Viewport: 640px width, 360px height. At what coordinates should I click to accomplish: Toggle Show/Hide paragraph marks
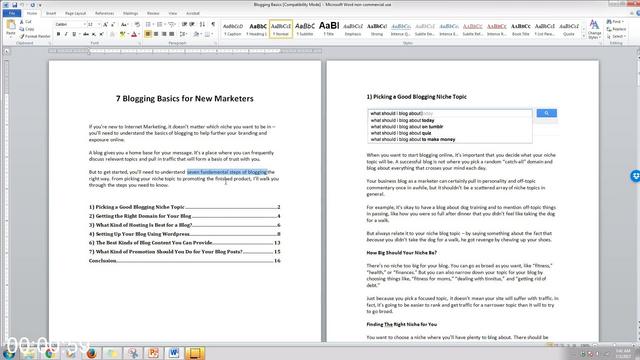click(213, 25)
